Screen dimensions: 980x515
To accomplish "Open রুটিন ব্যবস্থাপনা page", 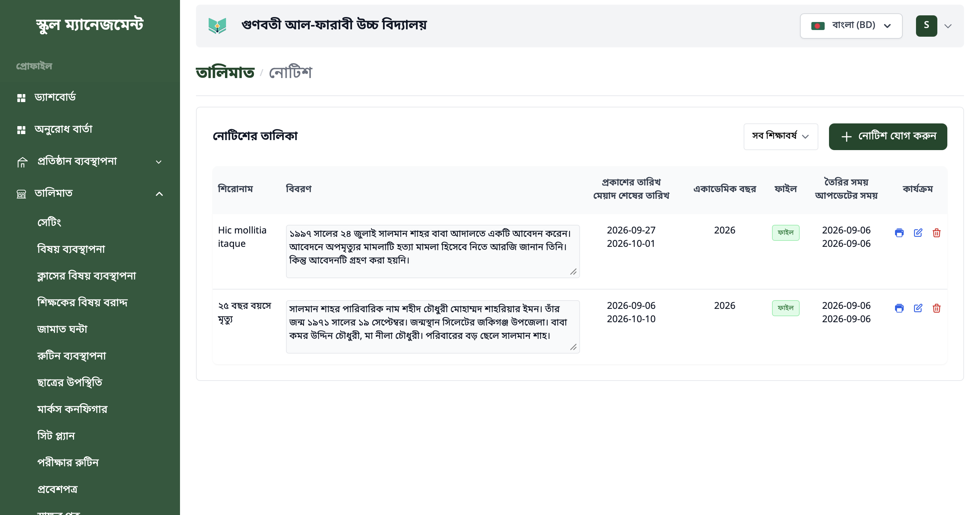I will 72,356.
